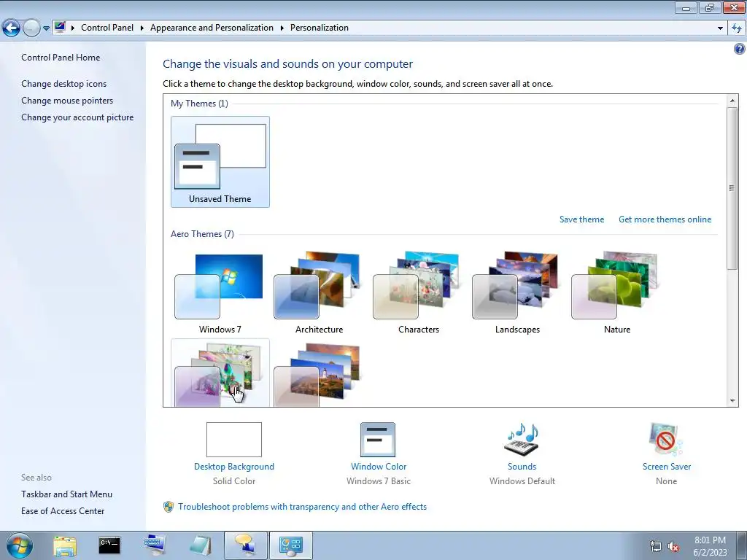Open on-screen keyboard taskbar icon
The width and height of the screenshot is (747, 560).
point(155,545)
